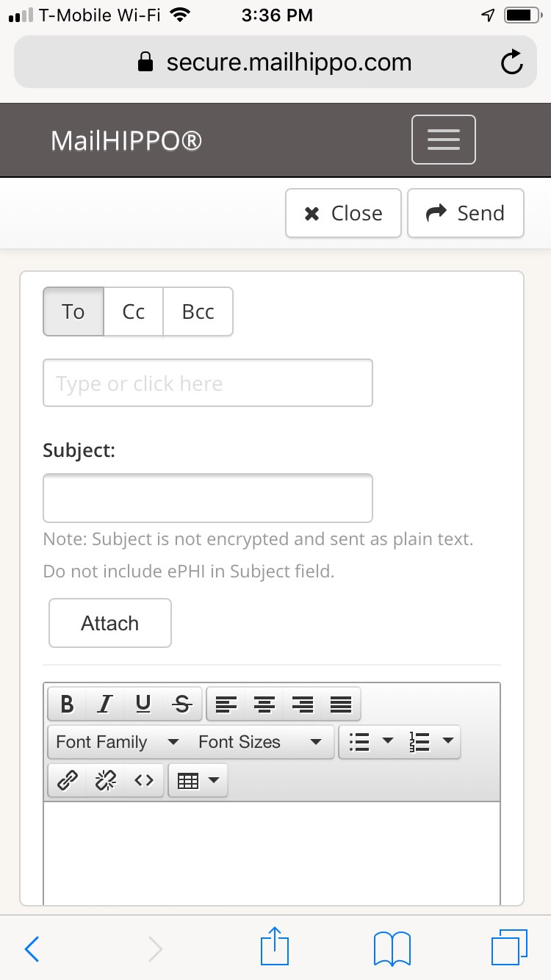The height and width of the screenshot is (980, 551).
Task: Apply italic formatting
Action: coord(104,704)
